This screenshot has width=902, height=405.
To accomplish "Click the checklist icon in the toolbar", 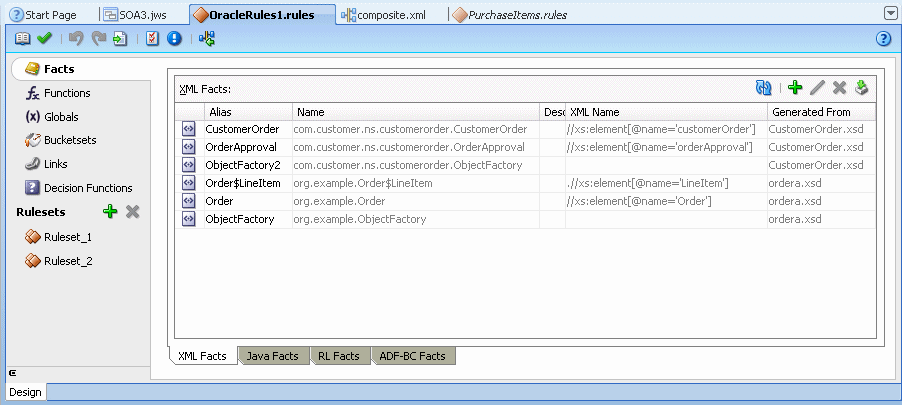I will [152, 39].
